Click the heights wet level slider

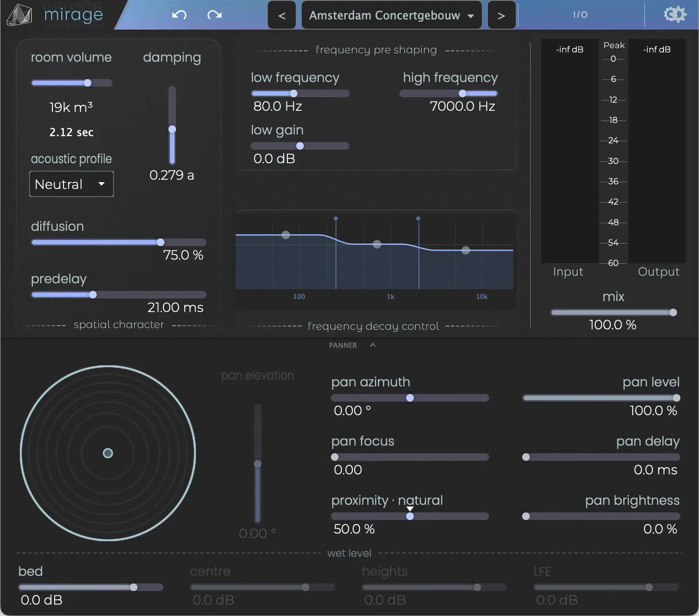click(434, 587)
